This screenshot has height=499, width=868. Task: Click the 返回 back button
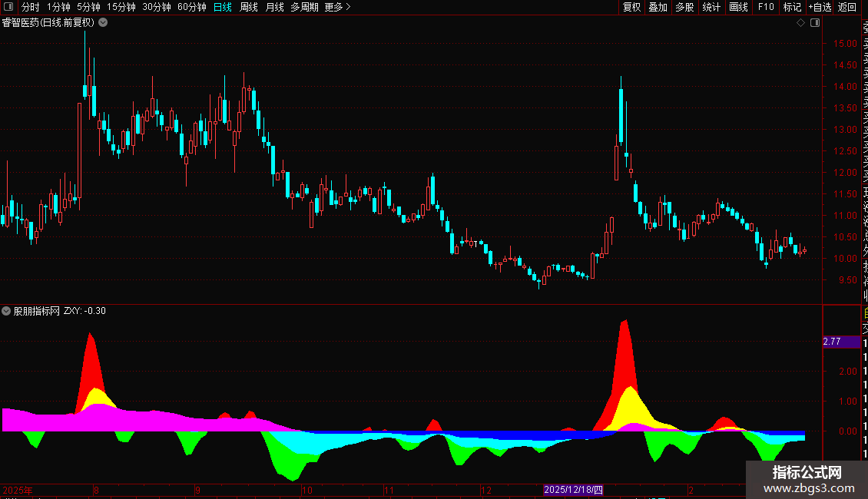[x=847, y=7]
